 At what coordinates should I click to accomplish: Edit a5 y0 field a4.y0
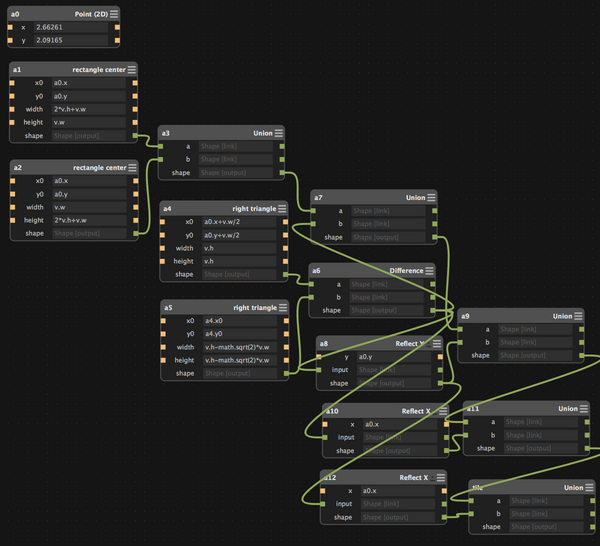pos(240,334)
